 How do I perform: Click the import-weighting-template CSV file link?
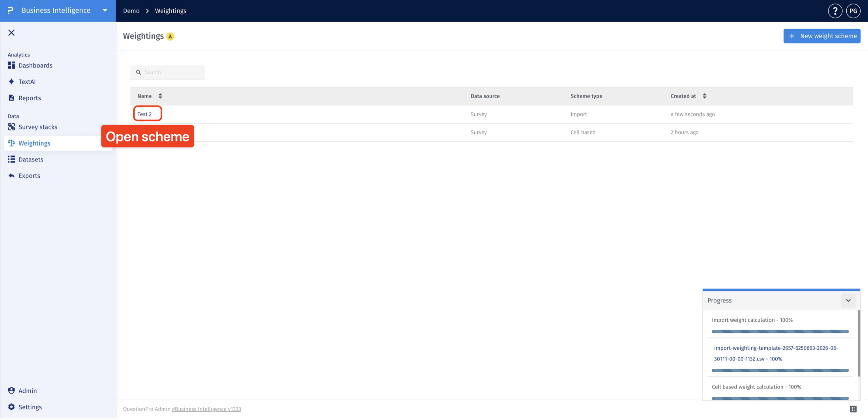tap(776, 353)
